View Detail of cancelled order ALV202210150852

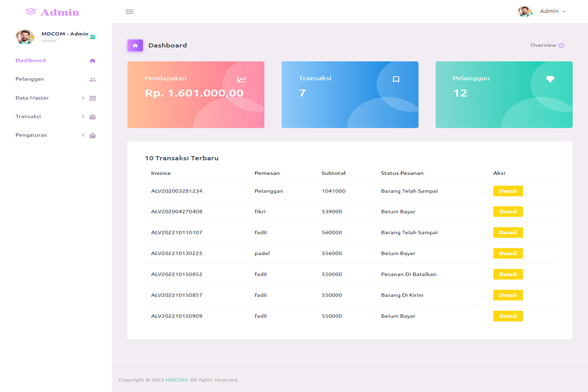coord(508,274)
